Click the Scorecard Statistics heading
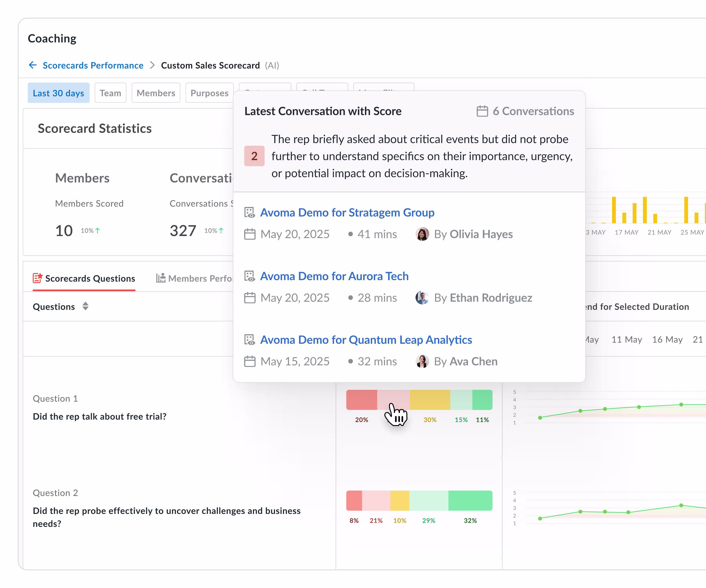The width and height of the screenshot is (706, 588). pyautogui.click(x=95, y=128)
